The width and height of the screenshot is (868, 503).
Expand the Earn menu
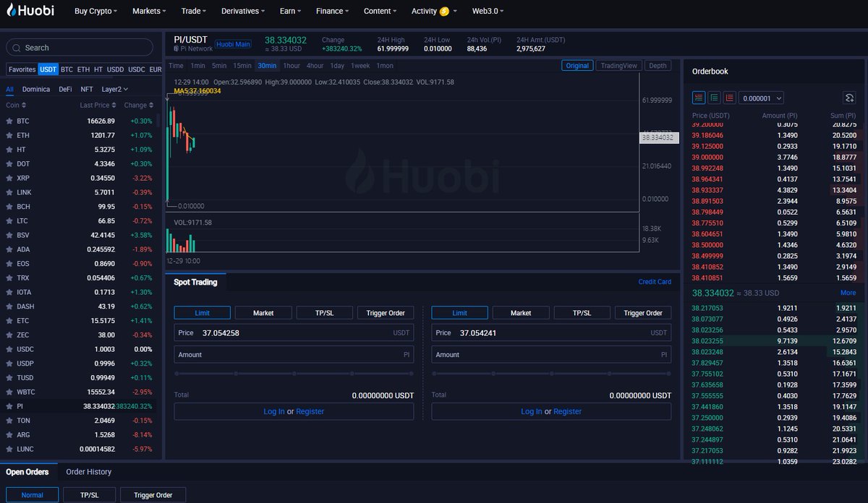[x=291, y=12]
